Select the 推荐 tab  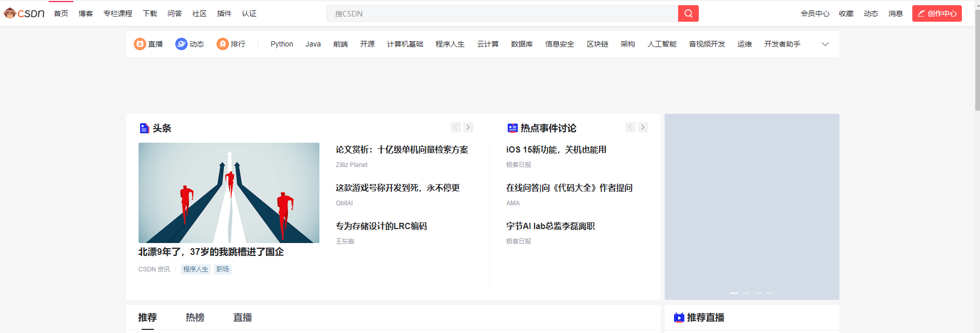[x=148, y=317]
